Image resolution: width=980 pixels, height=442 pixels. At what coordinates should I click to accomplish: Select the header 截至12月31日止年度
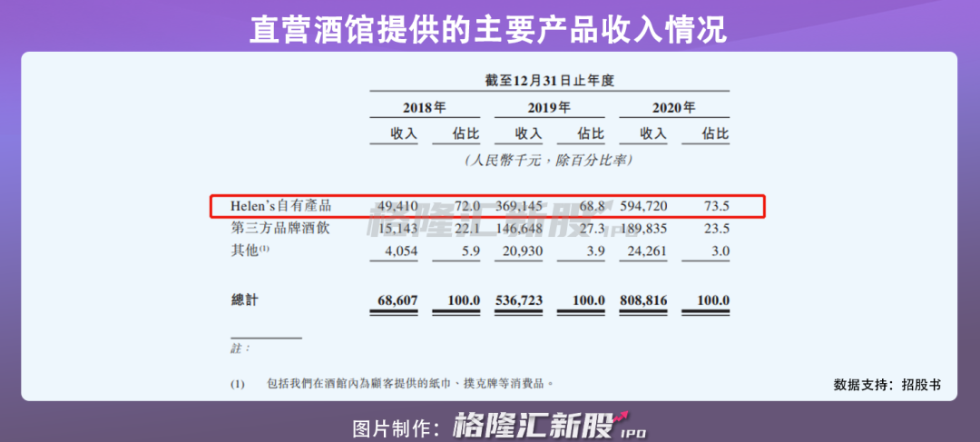550,82
